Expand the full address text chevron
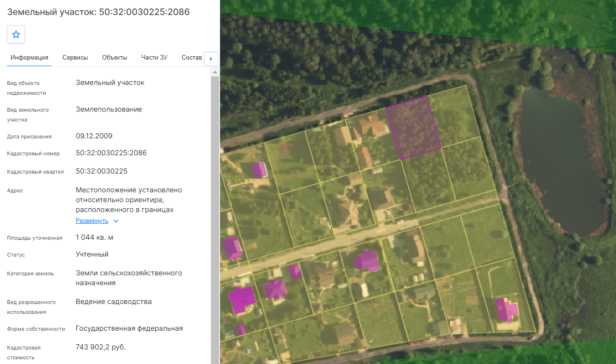 (116, 221)
